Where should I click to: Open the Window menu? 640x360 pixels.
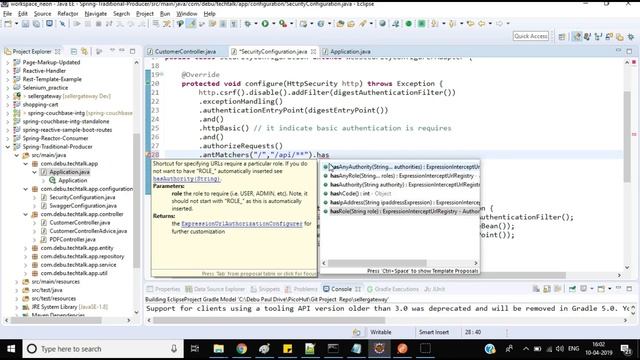coord(187,13)
